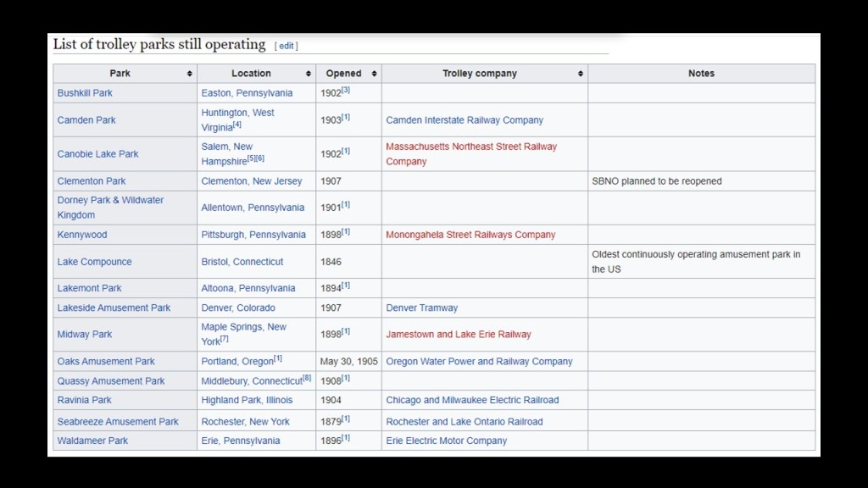868x488 pixels.
Task: Open the Bushkill Park article link
Action: pos(85,93)
